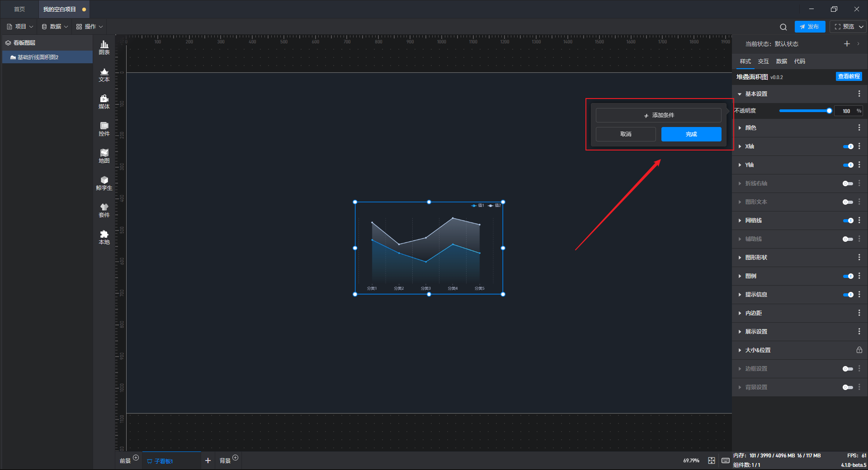Open more options for X轴 row
Viewport: 868px width, 470px height.
click(859, 146)
